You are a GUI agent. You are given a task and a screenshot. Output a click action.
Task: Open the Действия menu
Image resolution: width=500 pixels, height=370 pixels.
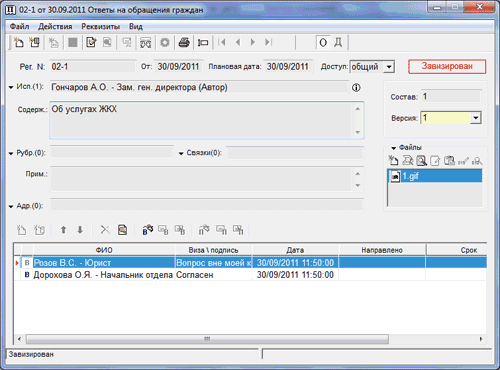(x=55, y=27)
